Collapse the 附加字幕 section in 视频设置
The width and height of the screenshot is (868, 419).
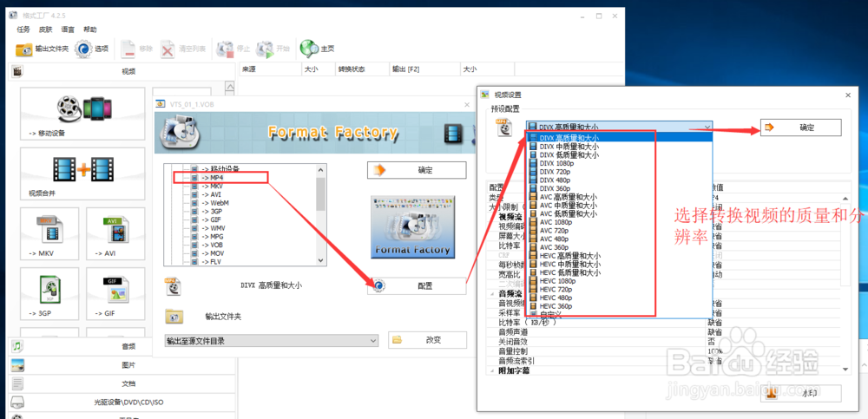493,370
